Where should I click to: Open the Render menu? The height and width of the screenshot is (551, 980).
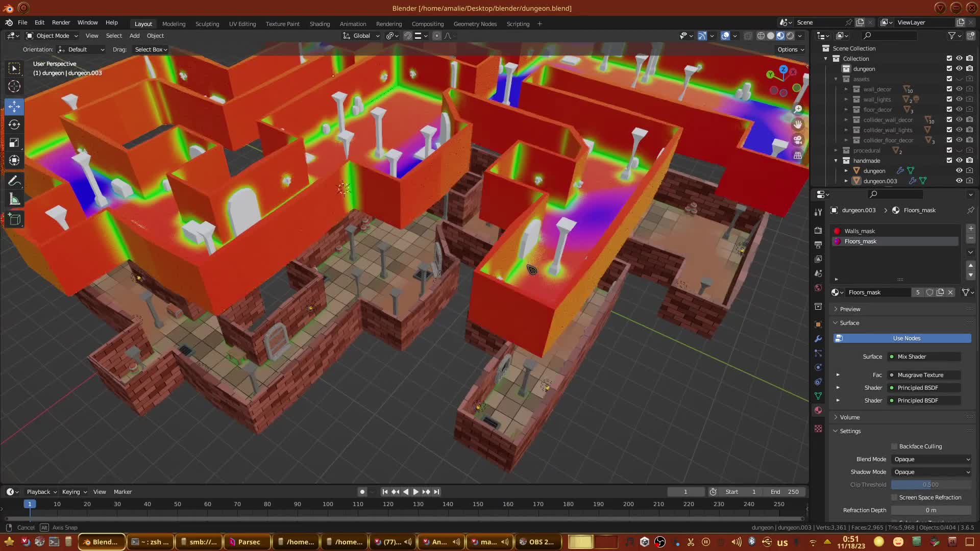(61, 22)
